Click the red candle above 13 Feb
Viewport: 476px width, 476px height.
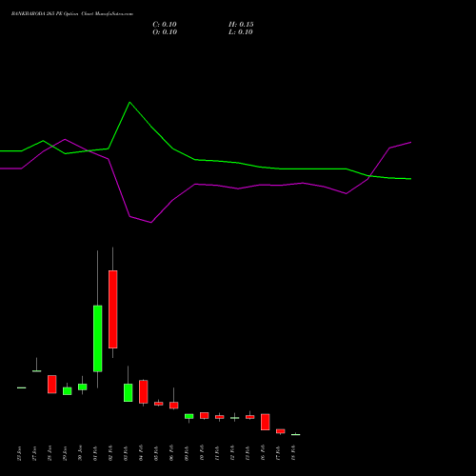click(250, 417)
